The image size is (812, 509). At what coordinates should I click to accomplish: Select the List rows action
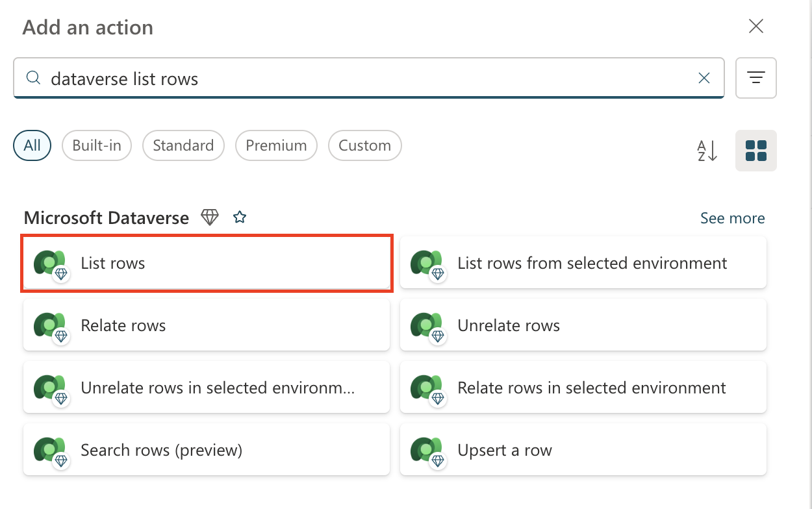pos(207,263)
